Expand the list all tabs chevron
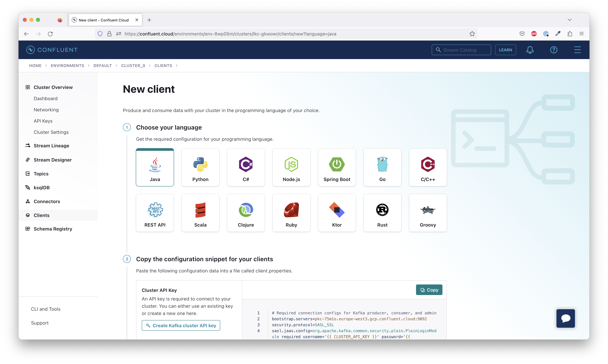Screen dimensions: 608x364 tap(570, 20)
